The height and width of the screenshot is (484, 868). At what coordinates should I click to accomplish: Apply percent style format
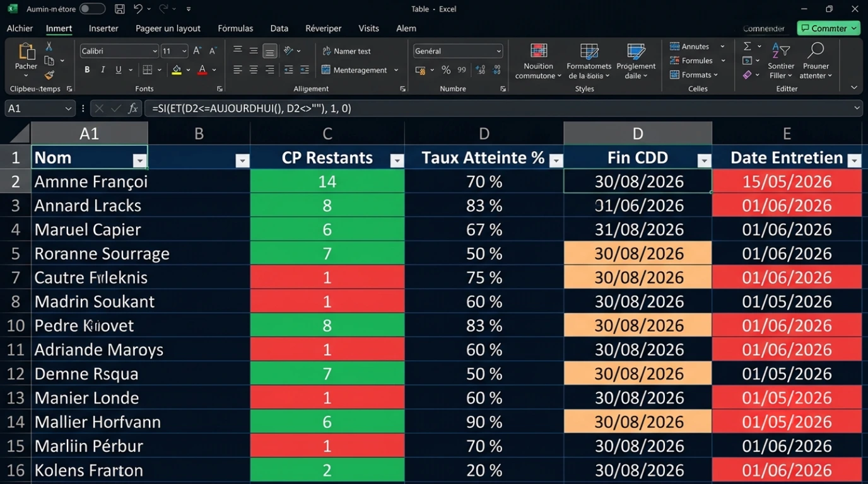coord(446,70)
